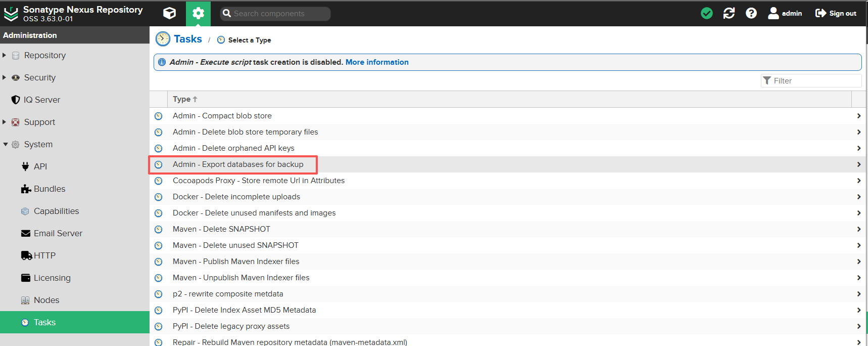Open the Browse cube icon in header
The image size is (868, 346).
[x=170, y=13]
